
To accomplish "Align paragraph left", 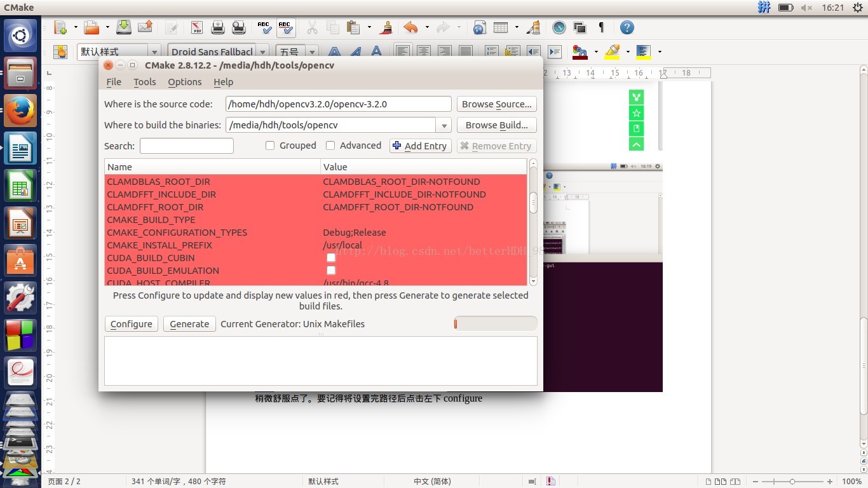I will (x=402, y=51).
